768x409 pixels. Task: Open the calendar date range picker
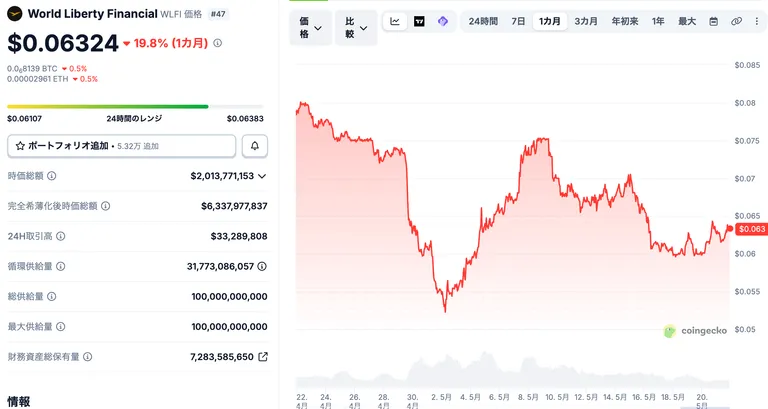714,22
